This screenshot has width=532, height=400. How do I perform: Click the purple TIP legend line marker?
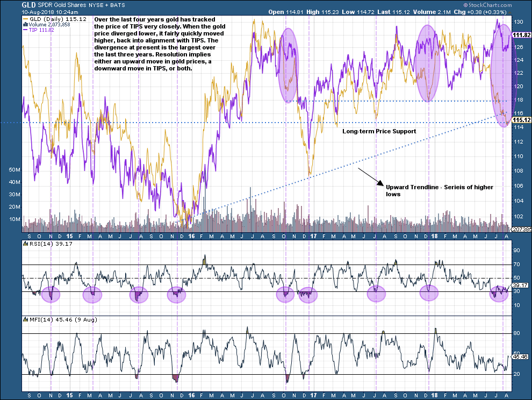(x=25, y=30)
